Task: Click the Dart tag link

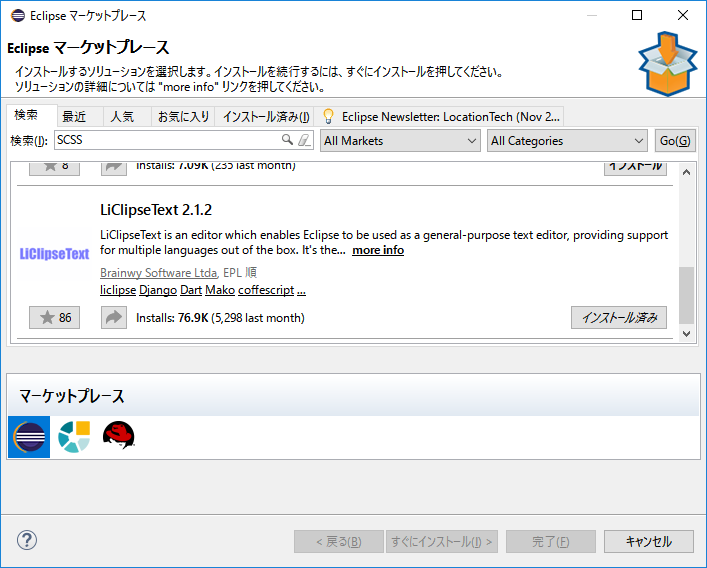Action: click(x=191, y=290)
